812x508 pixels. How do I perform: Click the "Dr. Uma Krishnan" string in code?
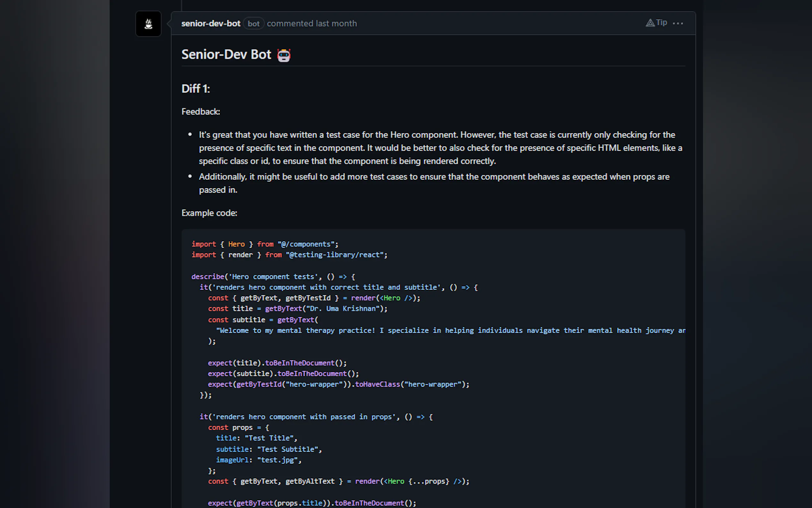[343, 309]
